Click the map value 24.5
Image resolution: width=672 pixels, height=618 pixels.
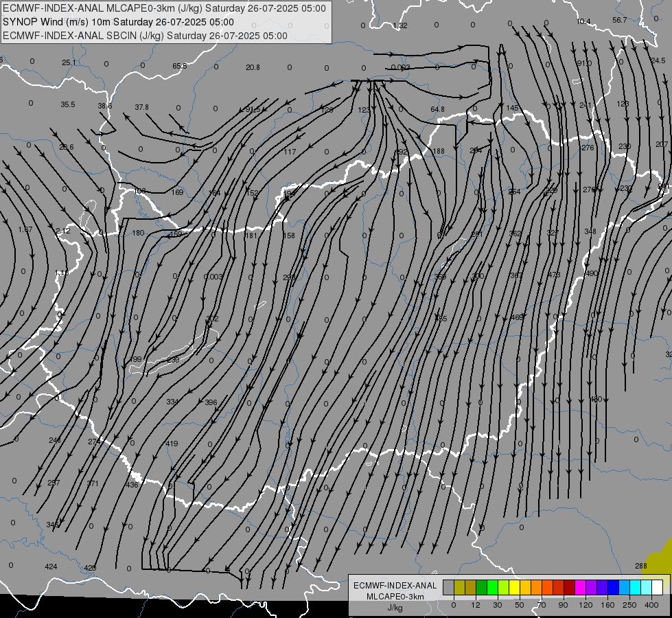click(x=658, y=60)
